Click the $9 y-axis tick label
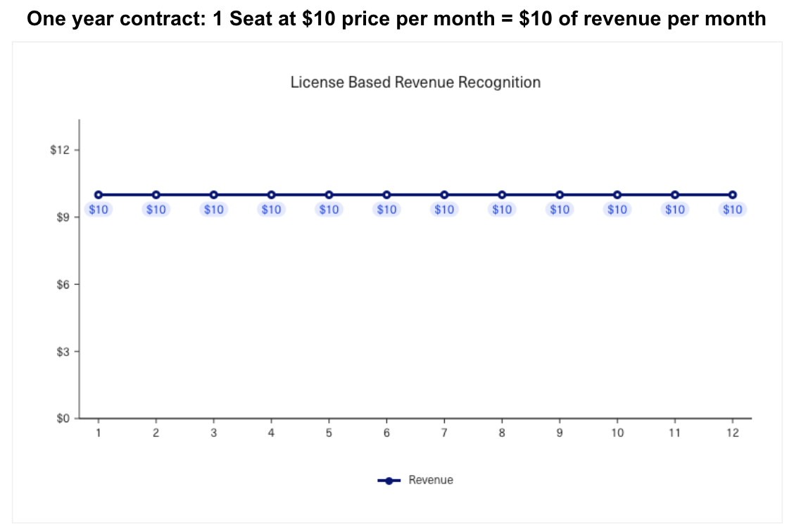The width and height of the screenshot is (794, 532). [62, 217]
